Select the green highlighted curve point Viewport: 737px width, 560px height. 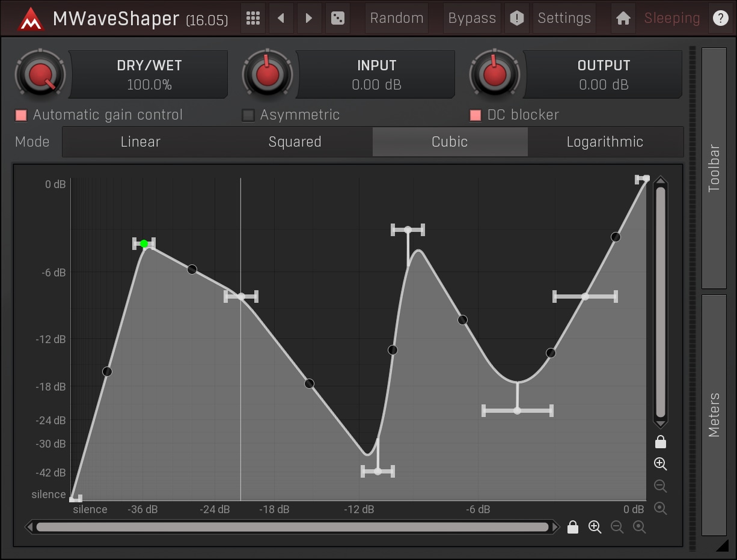(144, 243)
